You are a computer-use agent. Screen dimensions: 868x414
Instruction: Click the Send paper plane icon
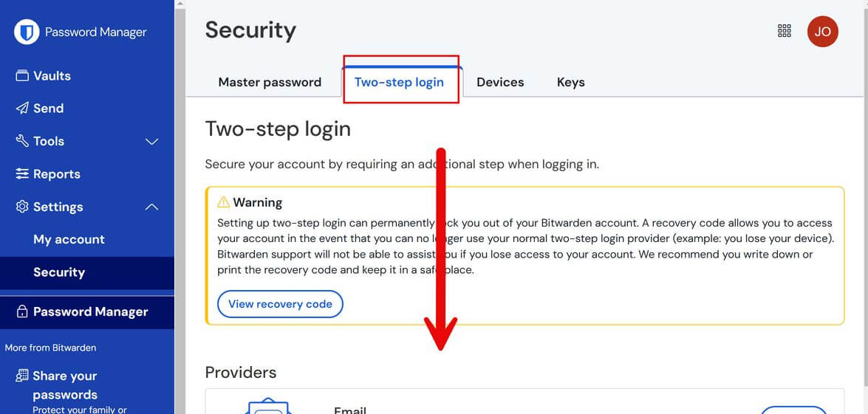22,108
